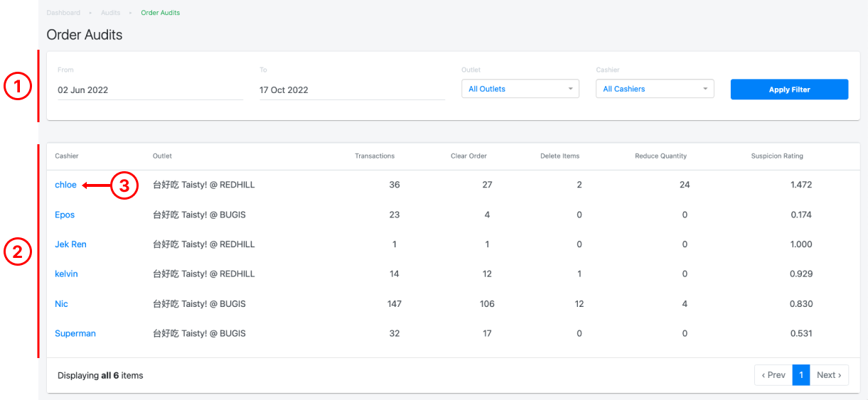The width and height of the screenshot is (868, 400).
Task: Click the Next pagination button
Action: tap(829, 375)
